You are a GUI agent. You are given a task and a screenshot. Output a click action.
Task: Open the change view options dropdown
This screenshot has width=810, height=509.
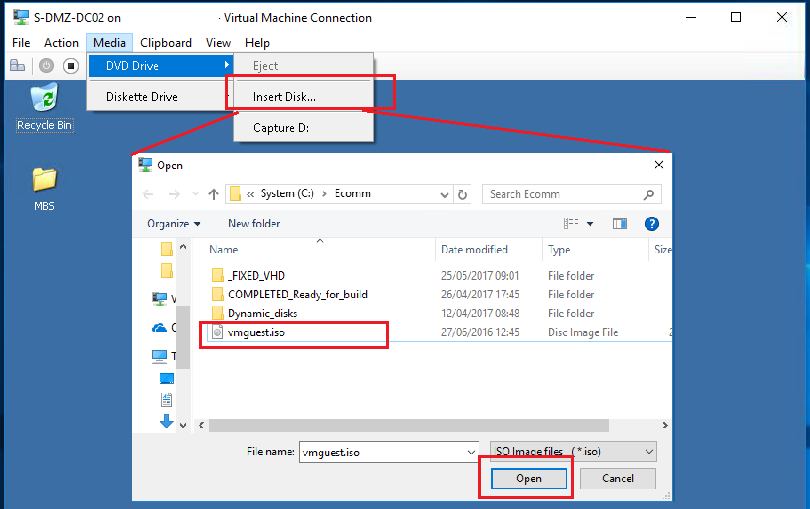590,224
